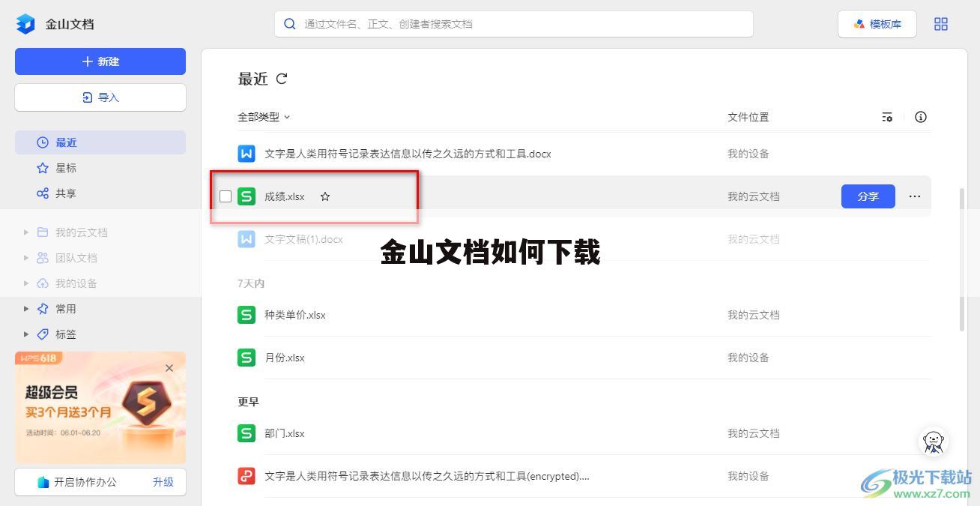Select the checkbox for 成绩.xlsx

click(226, 196)
